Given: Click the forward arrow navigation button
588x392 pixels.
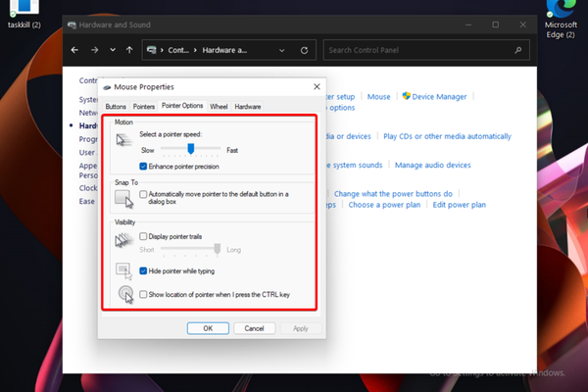Looking at the screenshot, I should (95, 49).
